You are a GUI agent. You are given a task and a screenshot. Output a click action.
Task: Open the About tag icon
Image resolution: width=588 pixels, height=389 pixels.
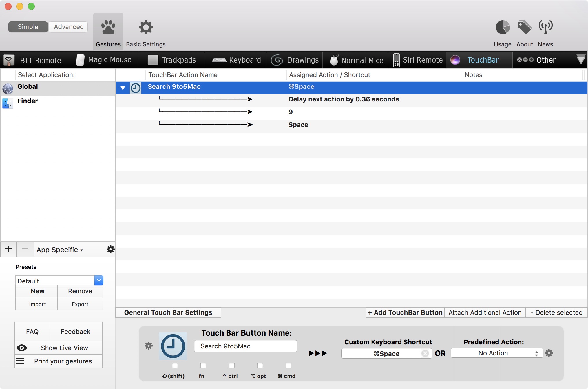point(524,28)
